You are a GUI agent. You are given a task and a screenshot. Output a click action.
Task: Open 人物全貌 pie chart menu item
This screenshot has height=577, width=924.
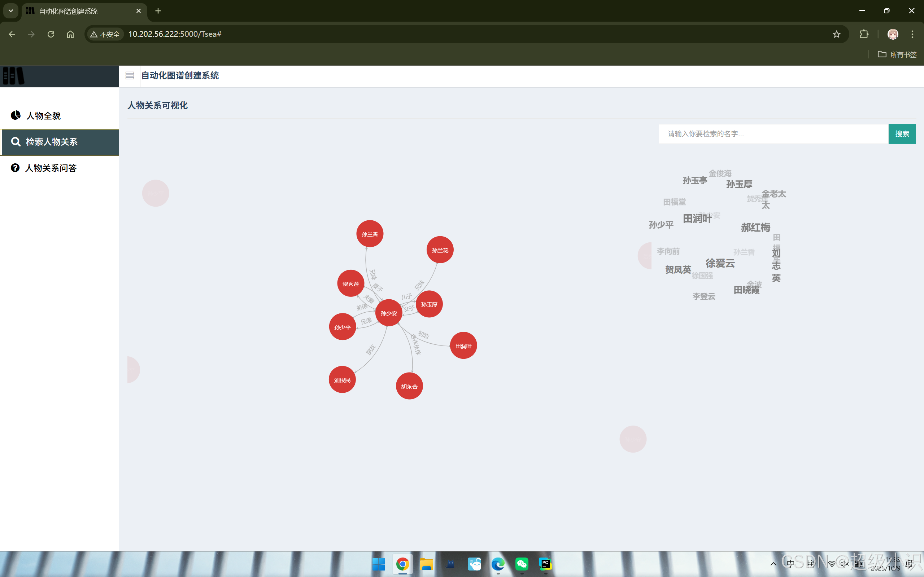[43, 116]
